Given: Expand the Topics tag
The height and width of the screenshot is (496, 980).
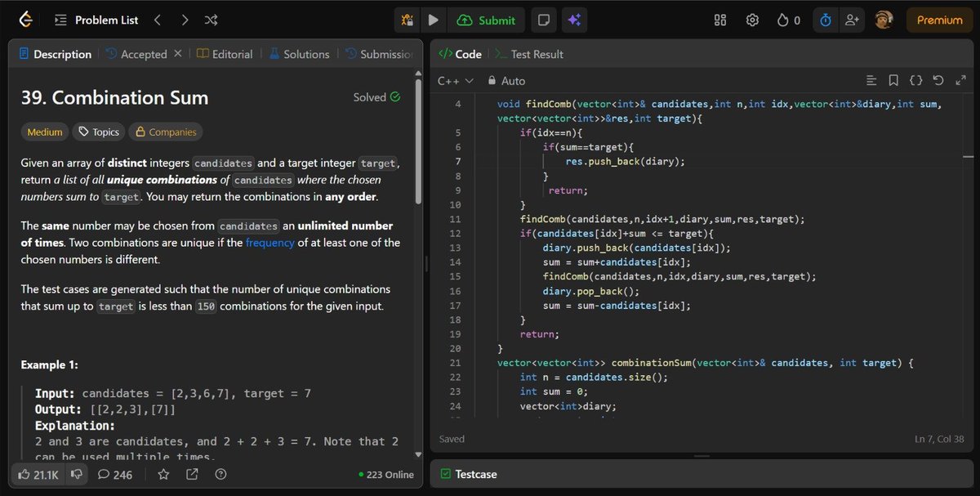Looking at the screenshot, I should click(x=99, y=132).
